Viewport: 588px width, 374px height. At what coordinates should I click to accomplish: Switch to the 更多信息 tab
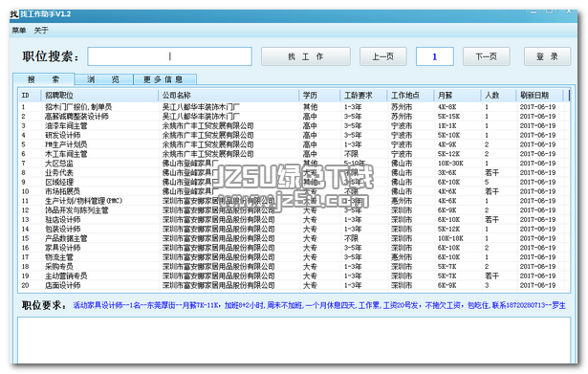[164, 79]
